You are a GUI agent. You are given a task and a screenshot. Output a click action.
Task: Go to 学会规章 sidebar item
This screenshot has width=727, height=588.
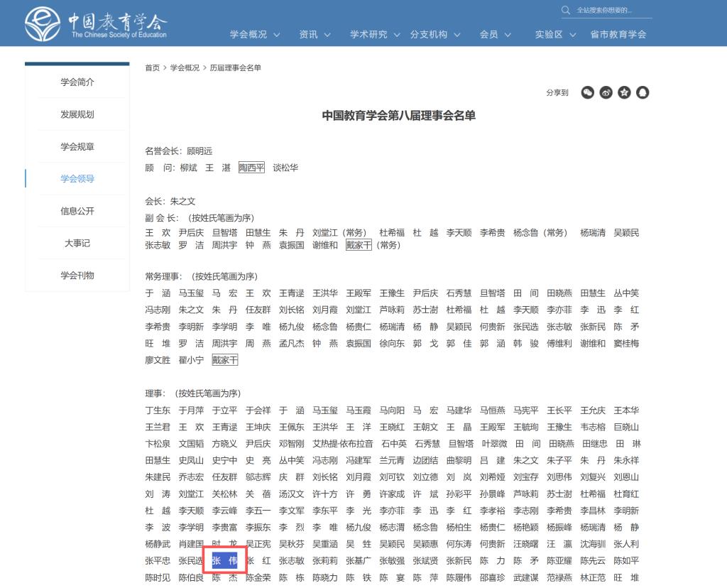77,147
